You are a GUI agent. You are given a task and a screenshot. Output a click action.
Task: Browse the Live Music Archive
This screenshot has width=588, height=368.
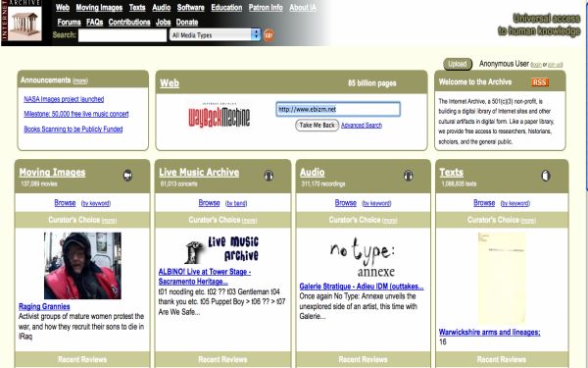[210, 203]
